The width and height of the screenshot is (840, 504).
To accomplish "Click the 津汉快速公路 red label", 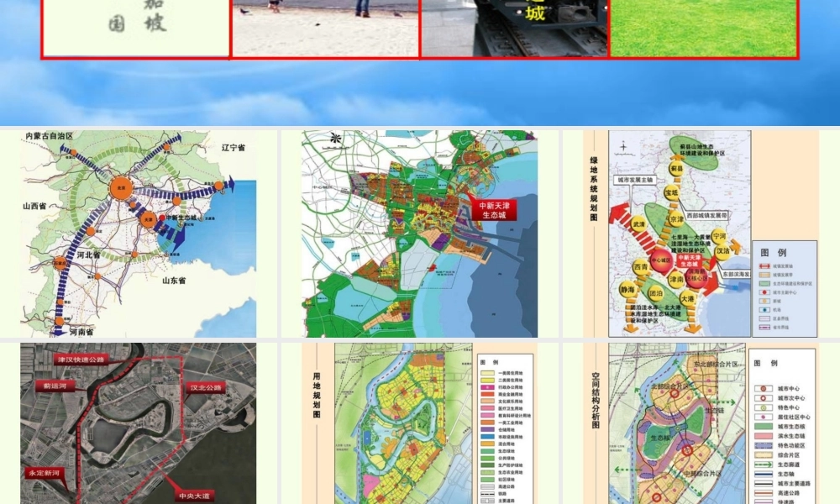I will tap(81, 360).
